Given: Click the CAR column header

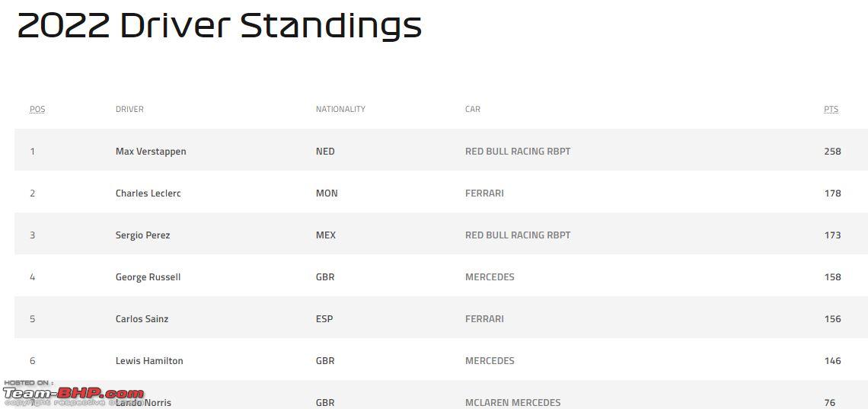Looking at the screenshot, I should [x=473, y=109].
